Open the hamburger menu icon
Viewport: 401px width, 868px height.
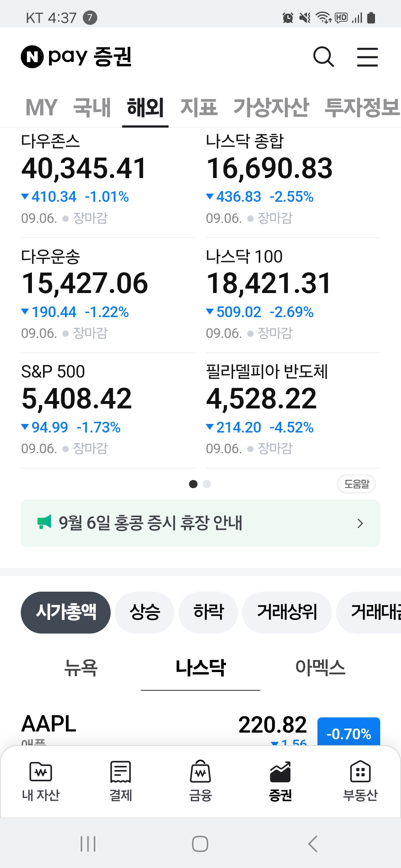pos(367,57)
